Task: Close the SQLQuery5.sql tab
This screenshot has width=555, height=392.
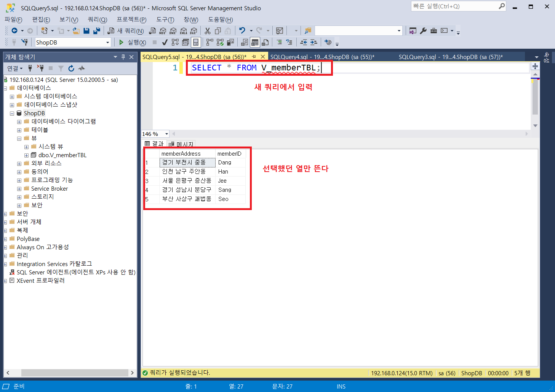Action: [x=262, y=57]
